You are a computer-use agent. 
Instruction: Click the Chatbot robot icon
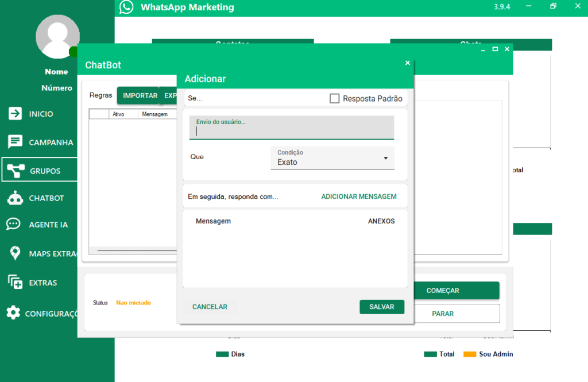[15, 198]
